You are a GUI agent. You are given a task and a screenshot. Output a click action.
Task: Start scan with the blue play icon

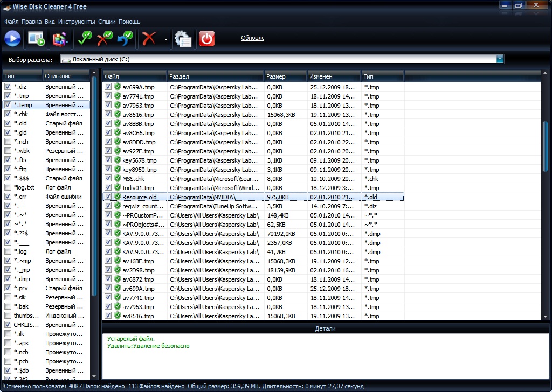click(x=13, y=38)
